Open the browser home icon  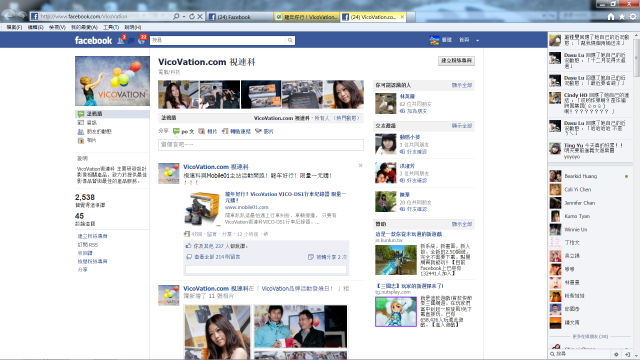coord(611,16)
